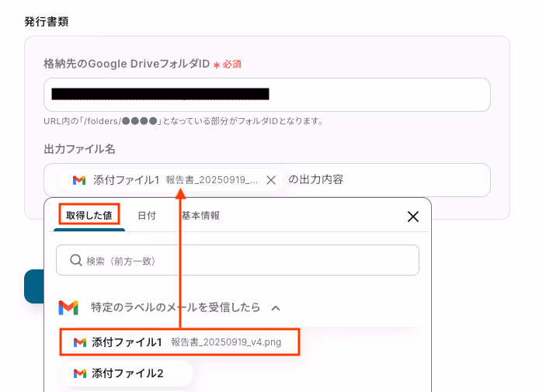Viewport: 539px width, 392px height.
Task: Select the 添付ファイル2 value
Action: [127, 373]
